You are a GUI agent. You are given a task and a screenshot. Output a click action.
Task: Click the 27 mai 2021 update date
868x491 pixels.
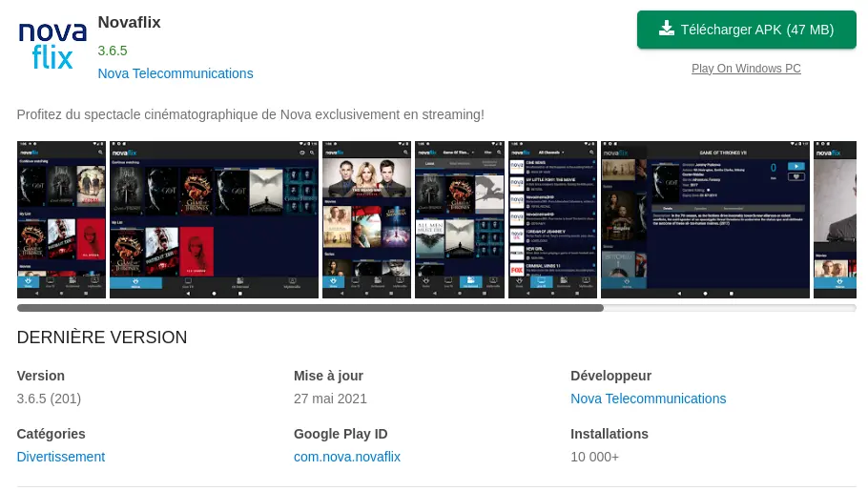330,399
